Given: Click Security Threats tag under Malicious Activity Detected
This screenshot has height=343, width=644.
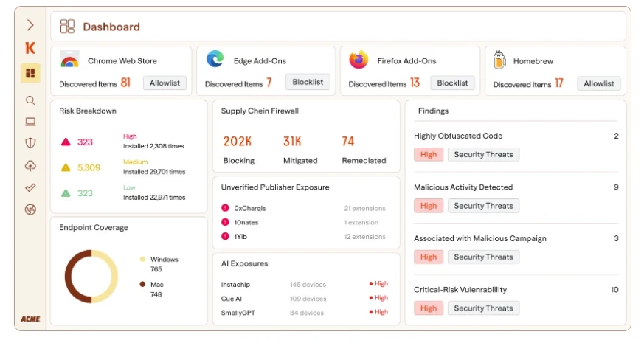Looking at the screenshot, I should [483, 206].
